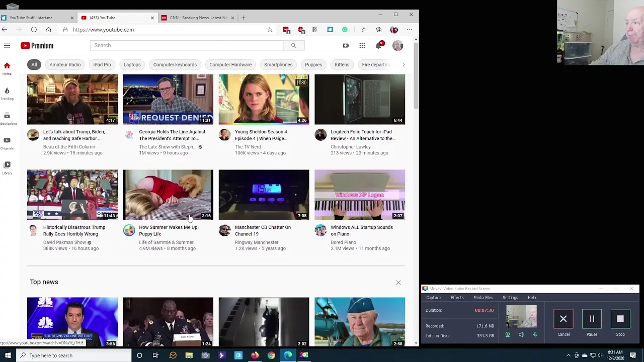This screenshot has height=362, width=644.
Task: Open Subscriptions in the YouTube sidebar
Action: tap(7, 118)
